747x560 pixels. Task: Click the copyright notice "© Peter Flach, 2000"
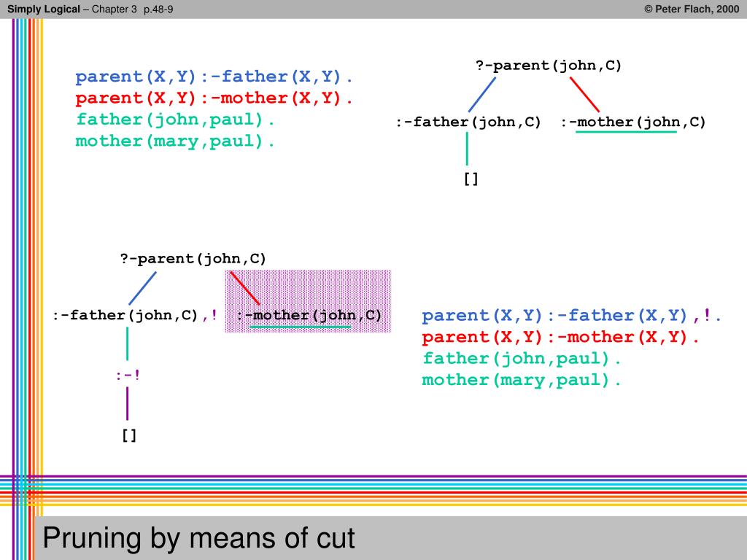pos(692,9)
